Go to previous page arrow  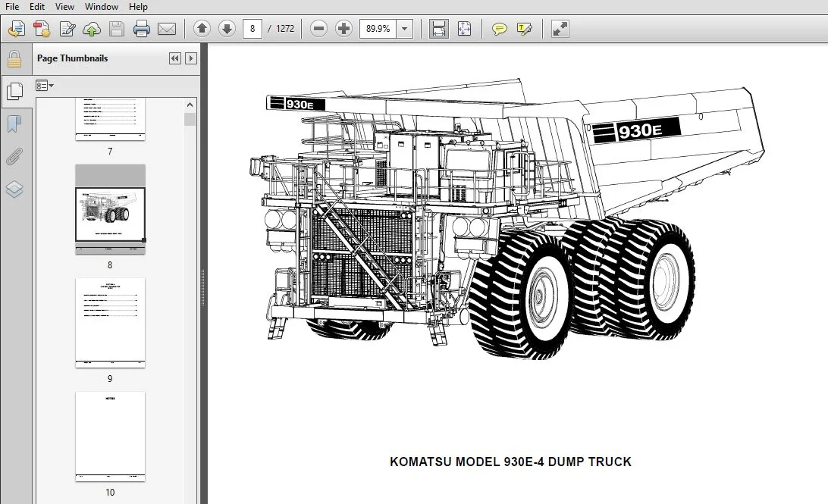[202, 29]
